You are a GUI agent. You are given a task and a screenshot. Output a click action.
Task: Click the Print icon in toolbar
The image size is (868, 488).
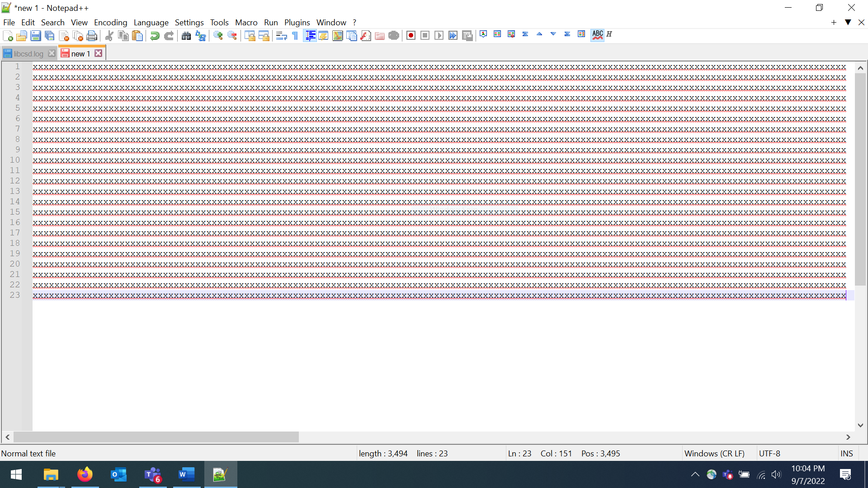92,36
